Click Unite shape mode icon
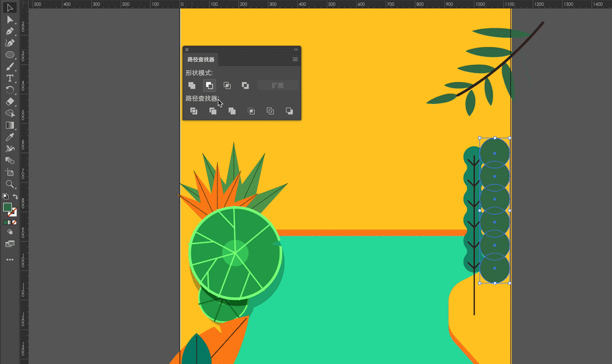Image resolution: width=612 pixels, height=364 pixels. pos(192,85)
